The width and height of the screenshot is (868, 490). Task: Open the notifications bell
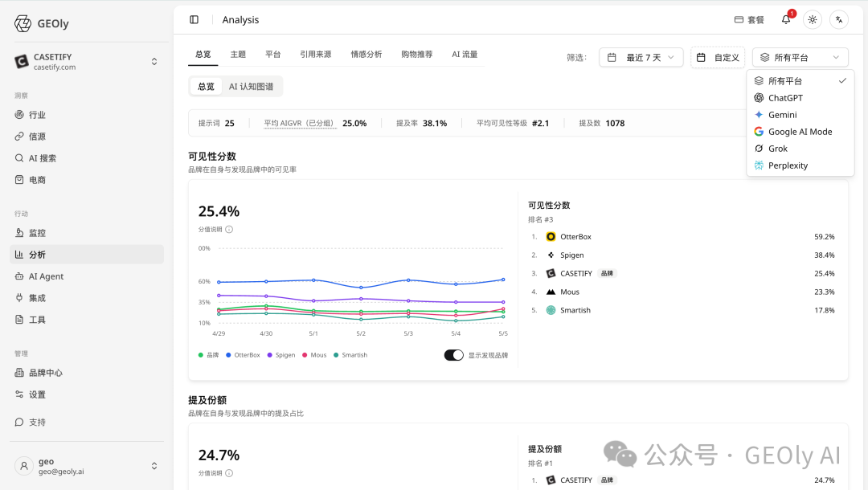[x=786, y=20]
